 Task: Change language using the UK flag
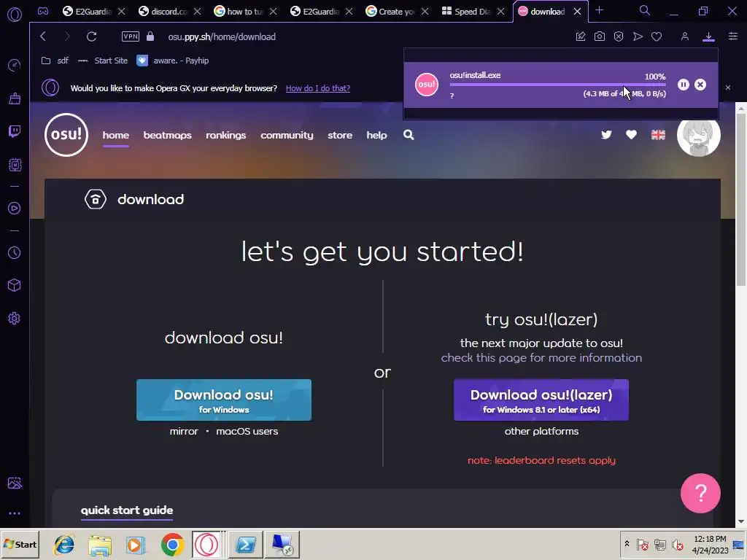point(658,135)
